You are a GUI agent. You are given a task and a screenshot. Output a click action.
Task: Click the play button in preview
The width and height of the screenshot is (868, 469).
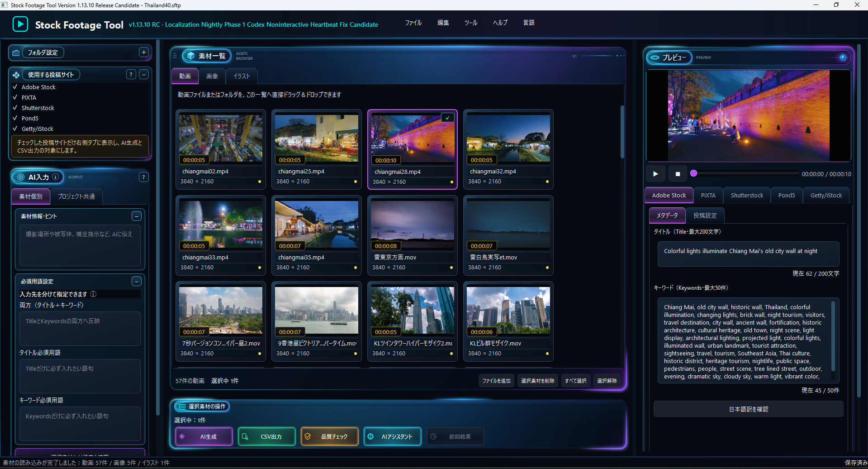point(655,174)
